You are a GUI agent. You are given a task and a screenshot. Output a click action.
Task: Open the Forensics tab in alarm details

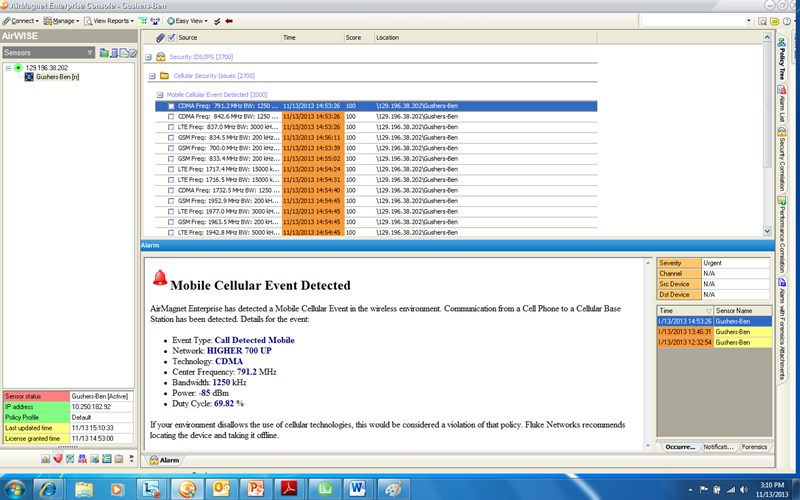point(754,447)
